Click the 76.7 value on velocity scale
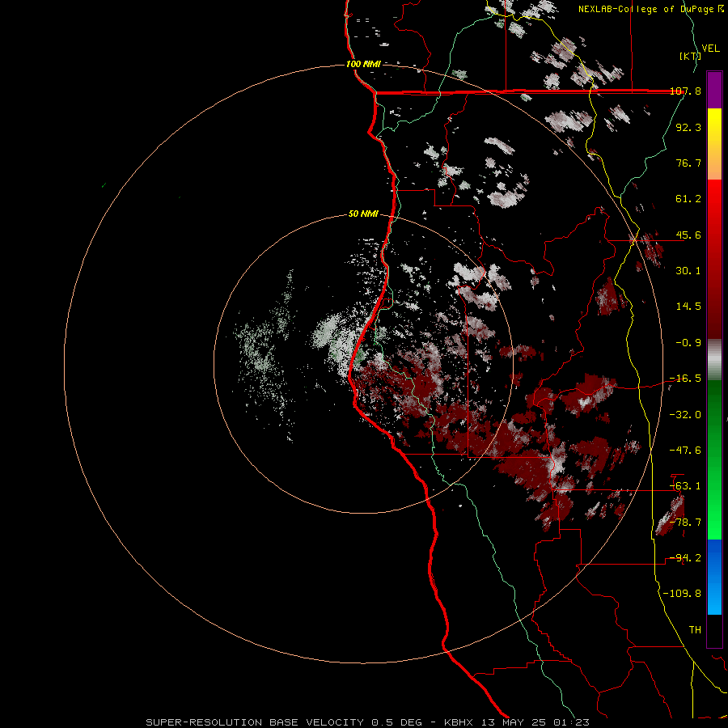The width and height of the screenshot is (728, 728). (688, 163)
